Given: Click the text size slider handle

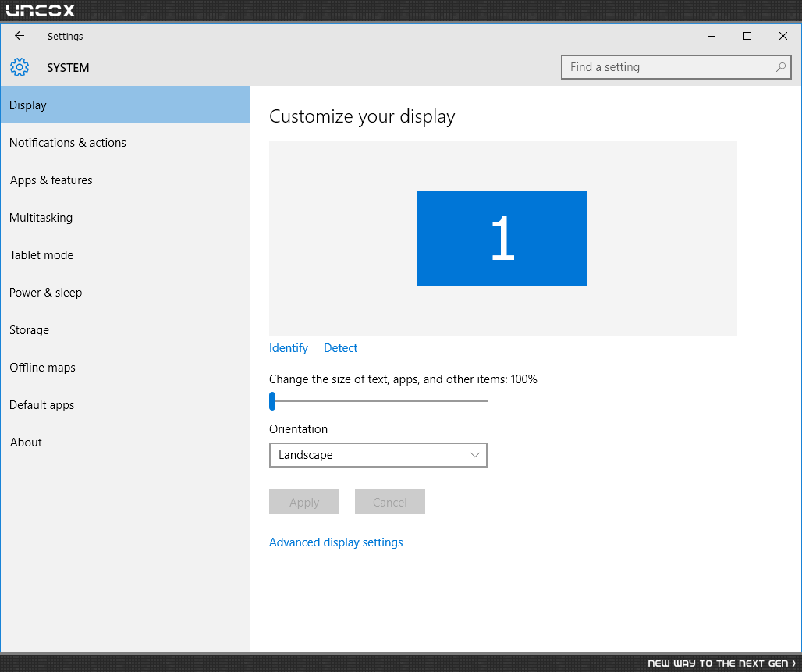Looking at the screenshot, I should [x=272, y=400].
